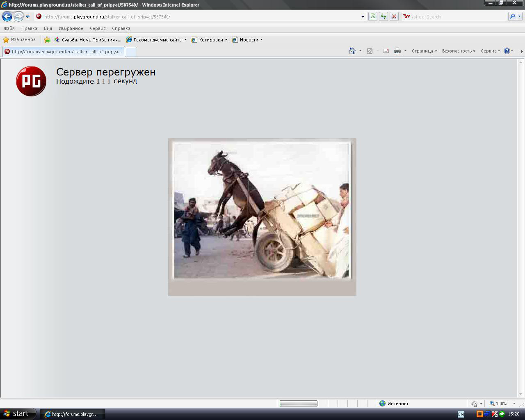This screenshot has height=420, width=525.
Task: Click the Интернет security zone indicator
Action: (x=394, y=404)
